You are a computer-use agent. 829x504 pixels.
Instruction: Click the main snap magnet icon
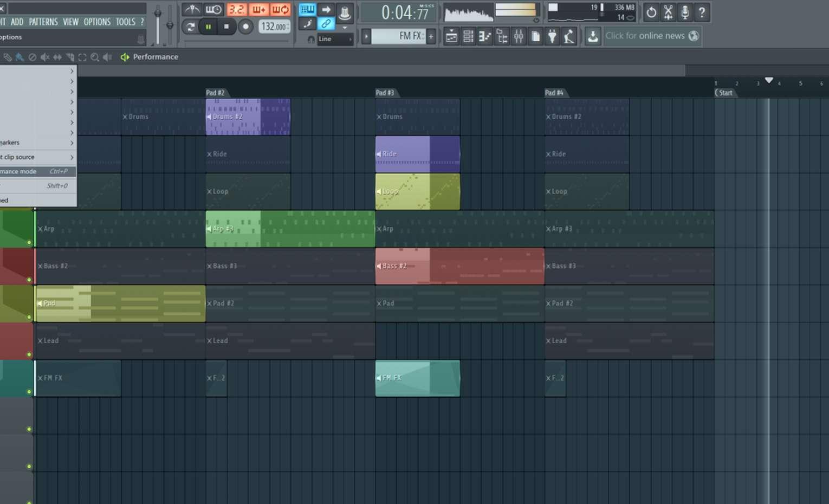pyautogui.click(x=311, y=39)
